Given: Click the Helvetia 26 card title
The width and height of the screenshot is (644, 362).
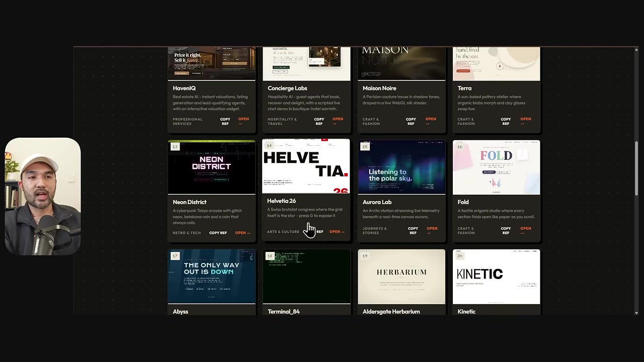Looking at the screenshot, I should coord(281,201).
